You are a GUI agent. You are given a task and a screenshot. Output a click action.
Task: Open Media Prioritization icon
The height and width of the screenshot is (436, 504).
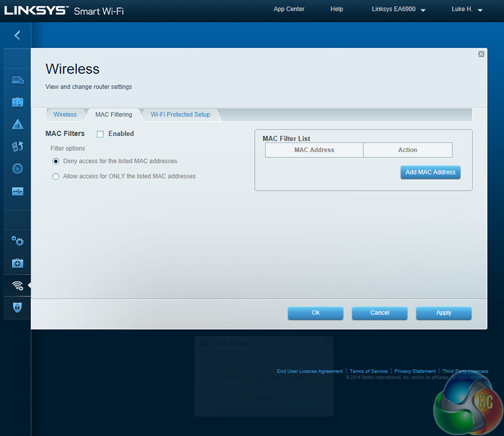pyautogui.click(x=18, y=146)
